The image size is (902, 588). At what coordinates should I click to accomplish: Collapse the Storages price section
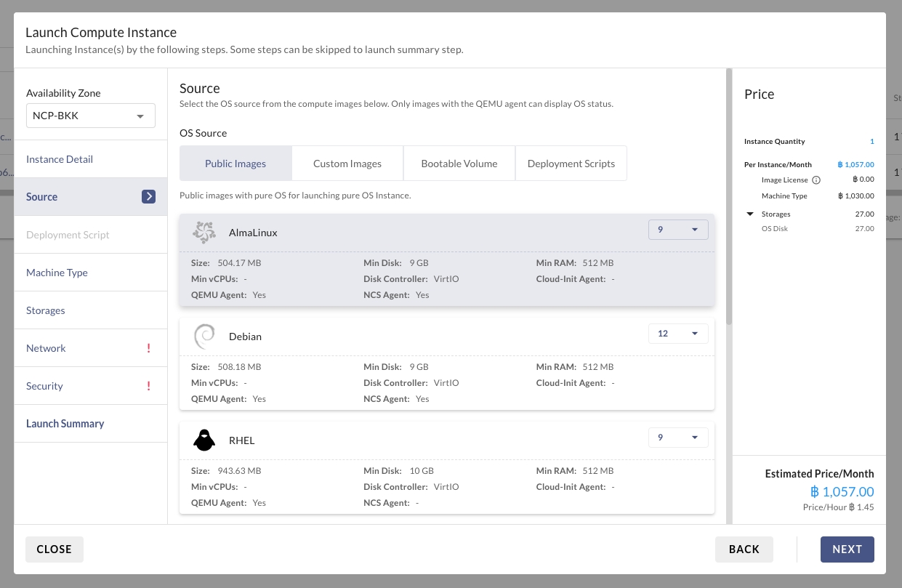(749, 214)
